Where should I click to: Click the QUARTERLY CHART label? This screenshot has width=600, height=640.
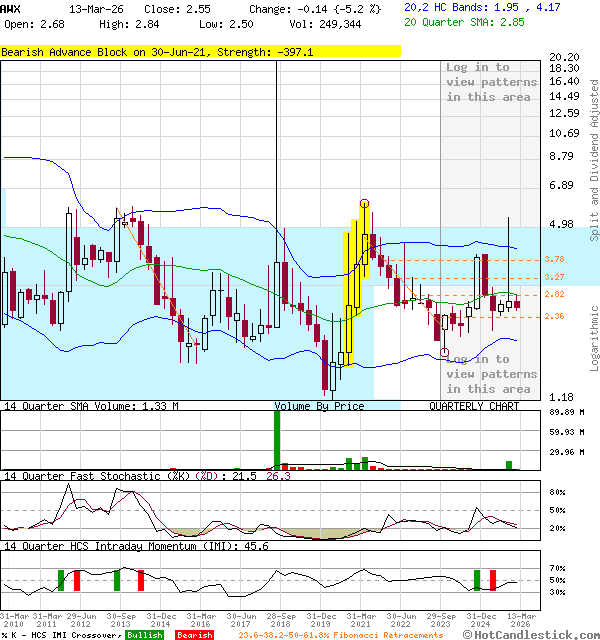pos(474,406)
